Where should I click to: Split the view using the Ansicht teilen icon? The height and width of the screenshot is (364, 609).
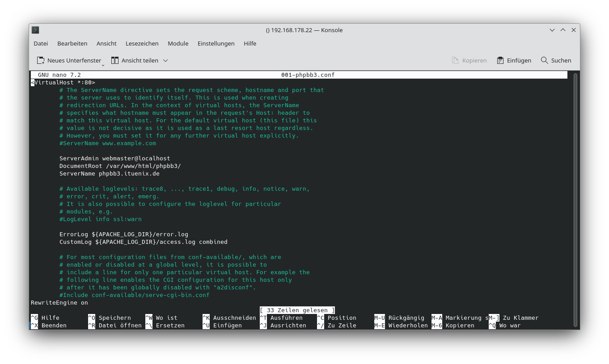pyautogui.click(x=114, y=60)
